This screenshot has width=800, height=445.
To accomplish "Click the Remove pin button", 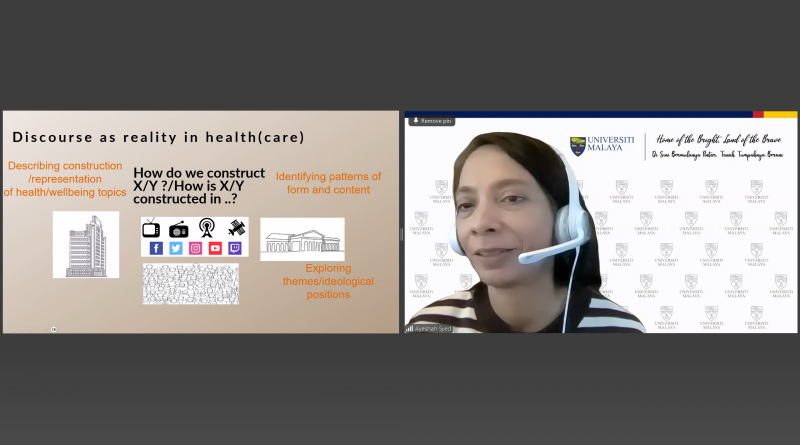I will pos(431,121).
